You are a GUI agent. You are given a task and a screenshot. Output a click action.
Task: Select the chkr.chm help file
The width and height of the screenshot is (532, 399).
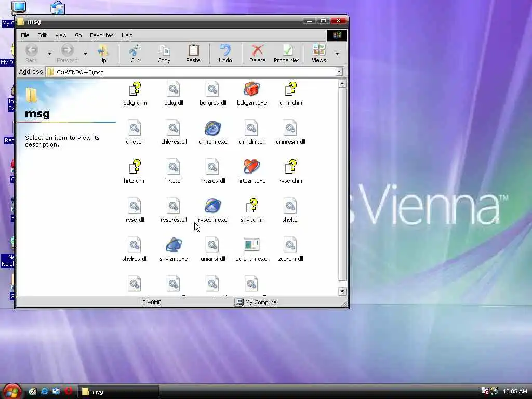[291, 94]
